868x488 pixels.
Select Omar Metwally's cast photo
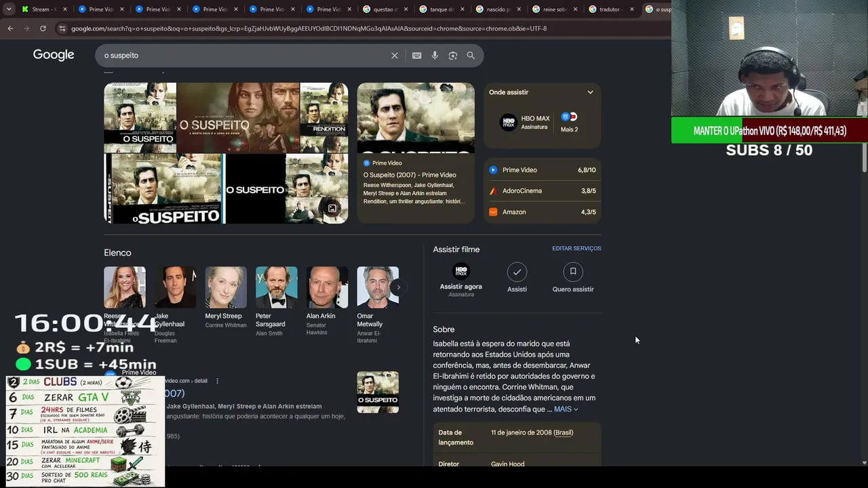point(378,287)
